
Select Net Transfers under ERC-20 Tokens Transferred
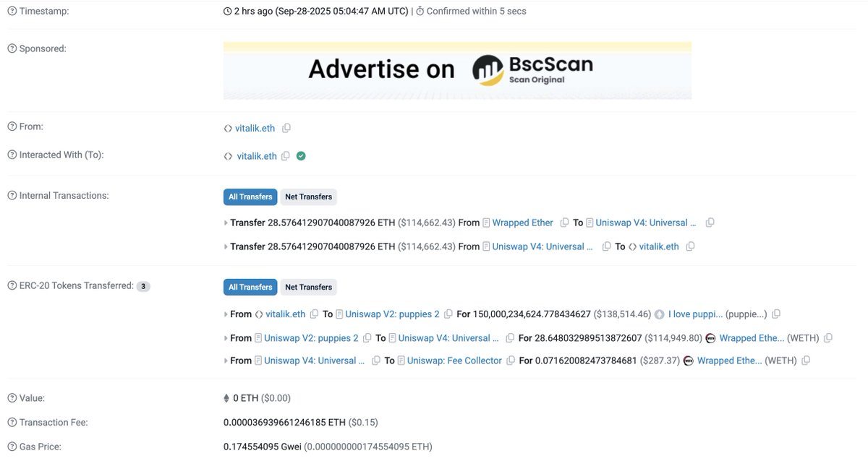point(309,287)
